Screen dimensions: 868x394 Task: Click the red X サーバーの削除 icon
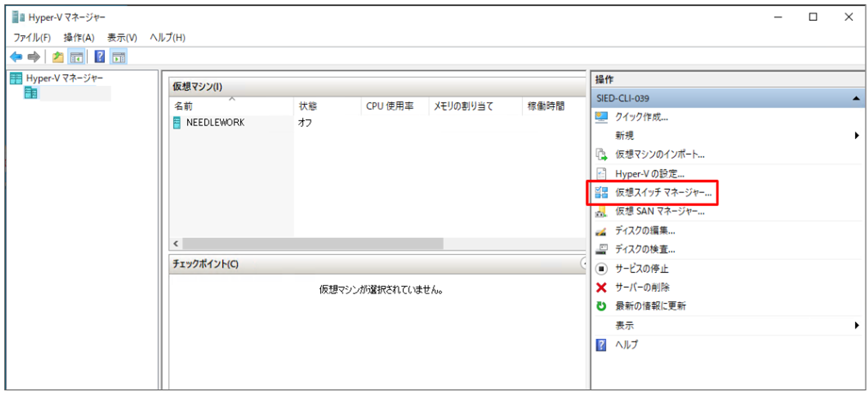tap(601, 287)
